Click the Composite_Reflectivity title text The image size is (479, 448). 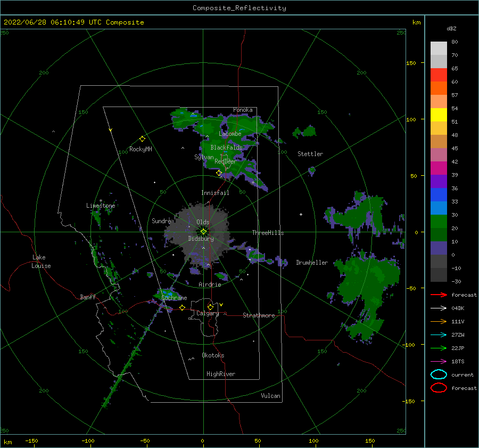pyautogui.click(x=240, y=8)
